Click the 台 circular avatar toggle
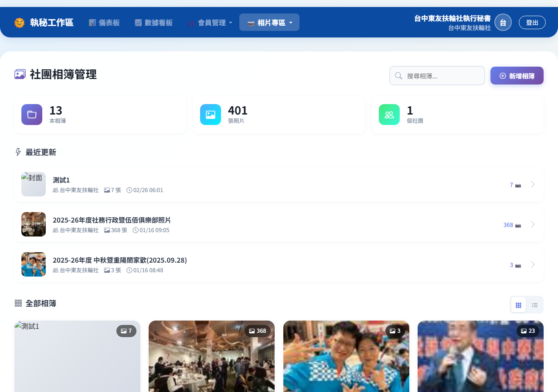This screenshot has width=558, height=392. coord(503,22)
